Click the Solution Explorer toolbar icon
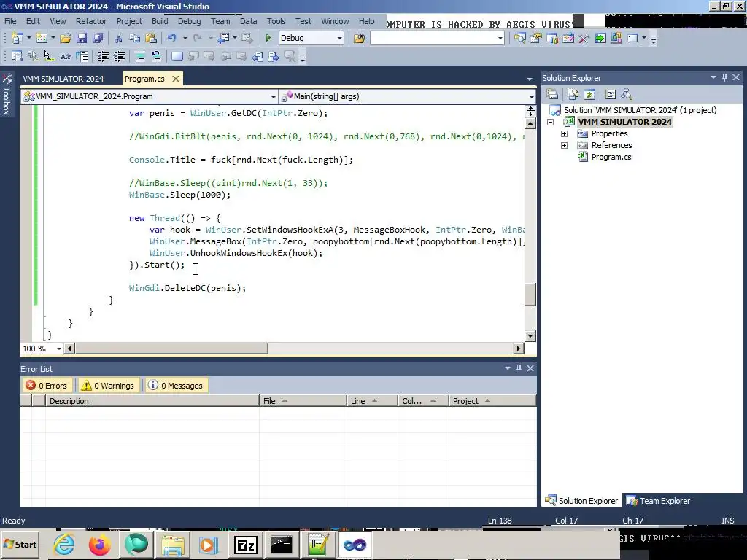The image size is (747, 560). [x=519, y=38]
